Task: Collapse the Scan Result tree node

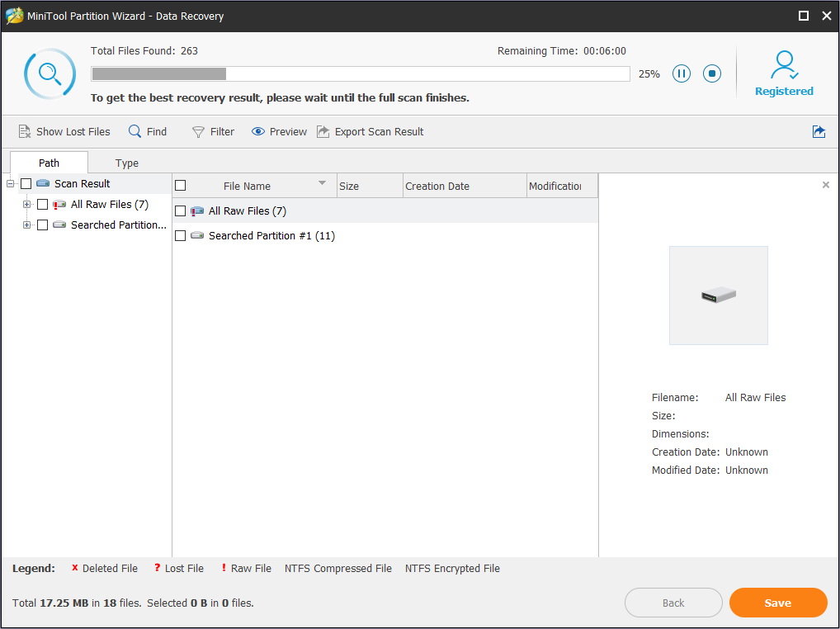Action: (10, 184)
